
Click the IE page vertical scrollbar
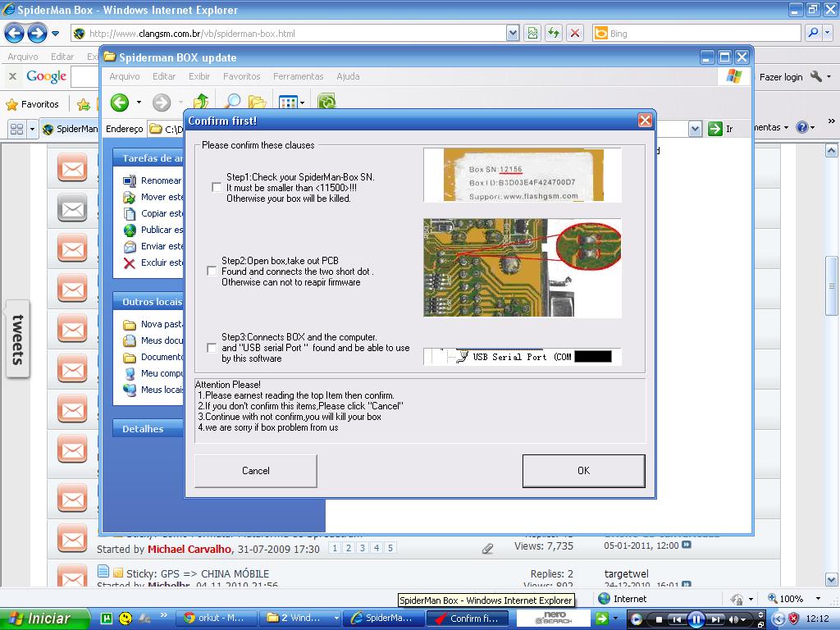click(x=831, y=286)
